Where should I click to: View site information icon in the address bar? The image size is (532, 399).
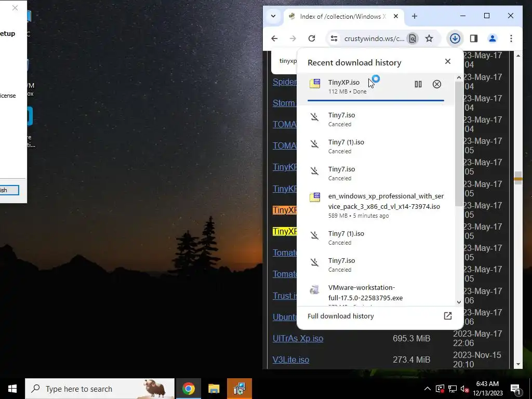(x=334, y=38)
